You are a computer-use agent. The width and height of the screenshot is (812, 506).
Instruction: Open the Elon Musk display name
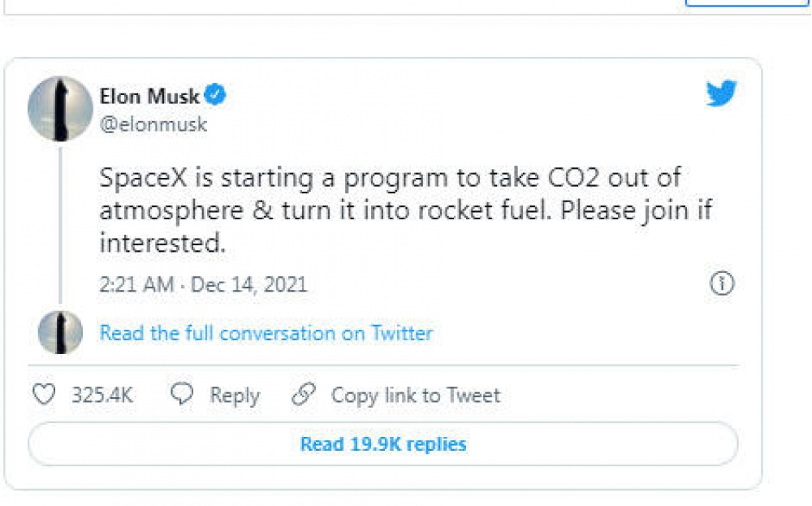point(149,97)
